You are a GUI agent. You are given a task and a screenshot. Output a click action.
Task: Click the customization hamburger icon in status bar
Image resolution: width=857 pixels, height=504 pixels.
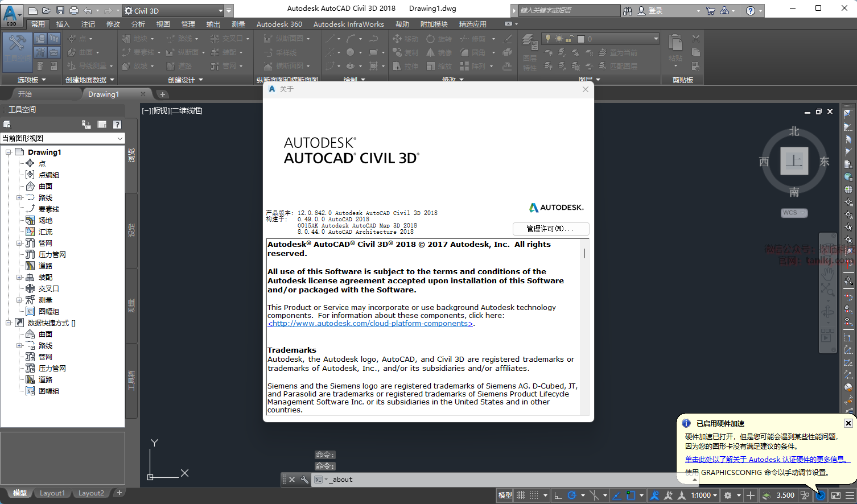850,495
